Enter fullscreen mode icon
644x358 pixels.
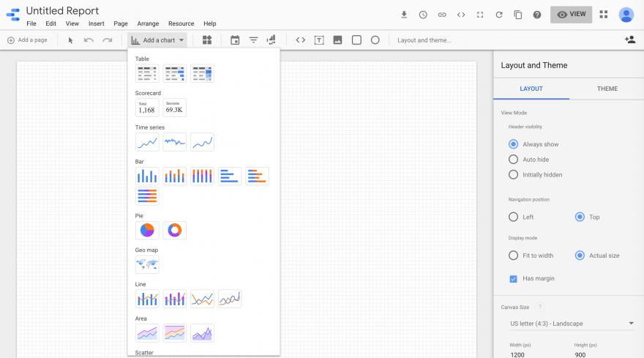[480, 15]
